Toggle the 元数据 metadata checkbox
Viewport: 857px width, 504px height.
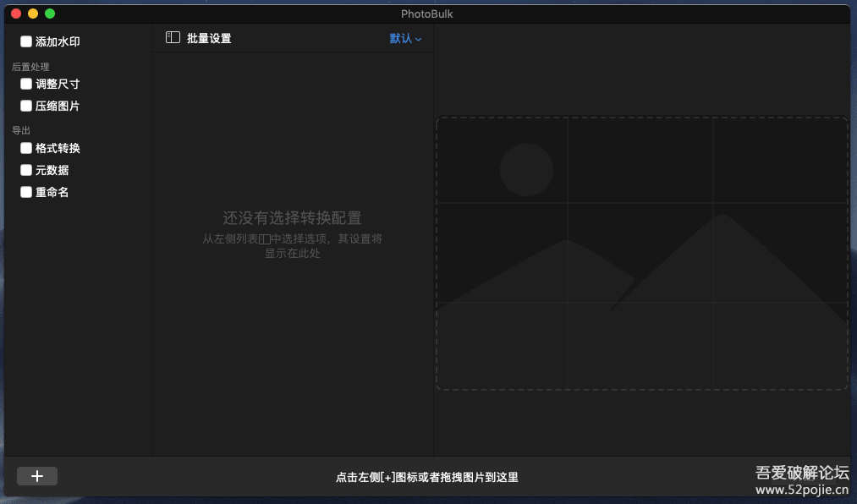point(25,170)
